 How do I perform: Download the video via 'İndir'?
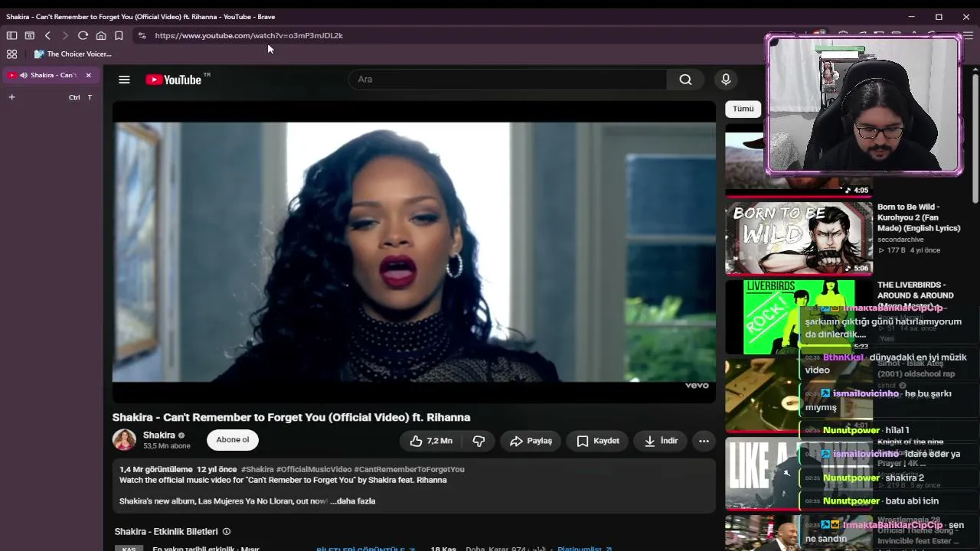[661, 441]
